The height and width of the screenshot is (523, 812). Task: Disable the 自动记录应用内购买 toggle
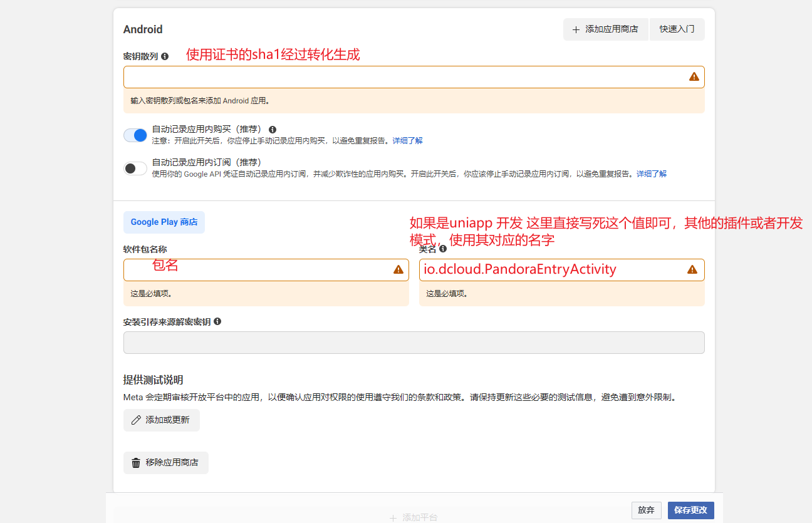coord(135,135)
